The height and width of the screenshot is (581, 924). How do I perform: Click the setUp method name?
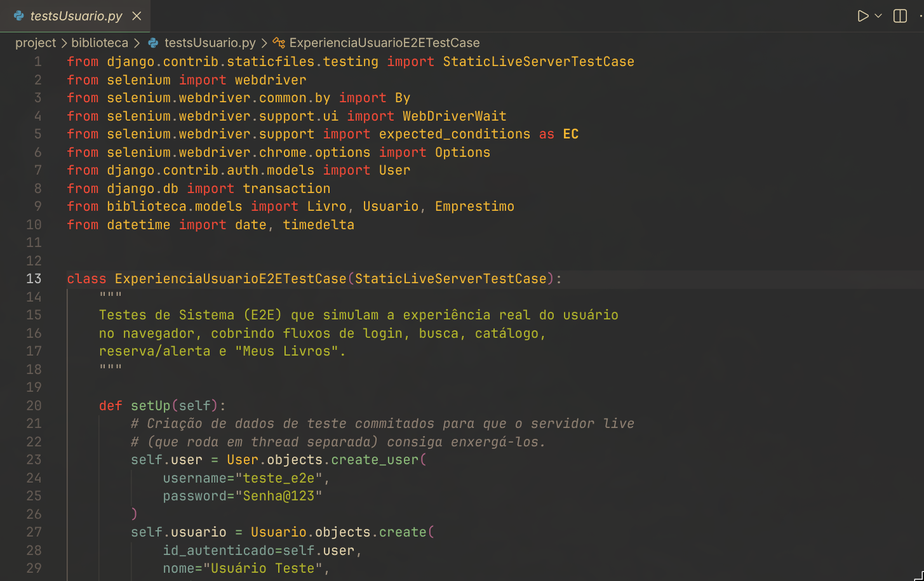pos(151,405)
